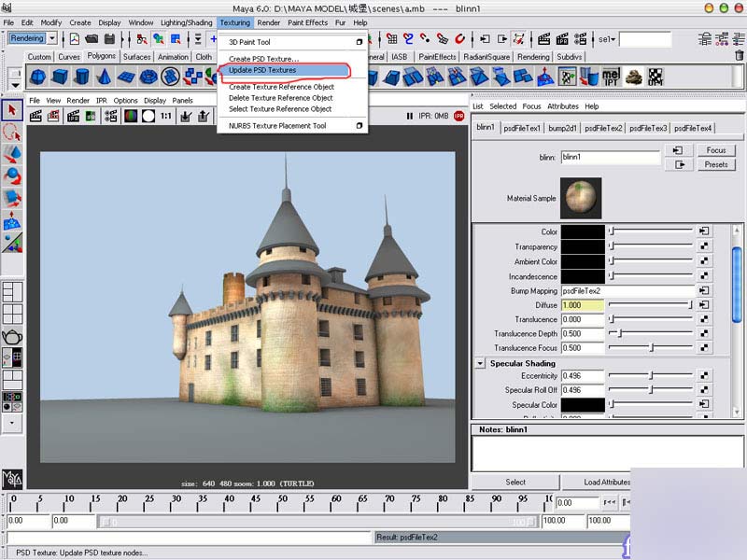747x560 pixels.
Task: Click Redo Previous Render in Render View
Action: tap(35, 116)
